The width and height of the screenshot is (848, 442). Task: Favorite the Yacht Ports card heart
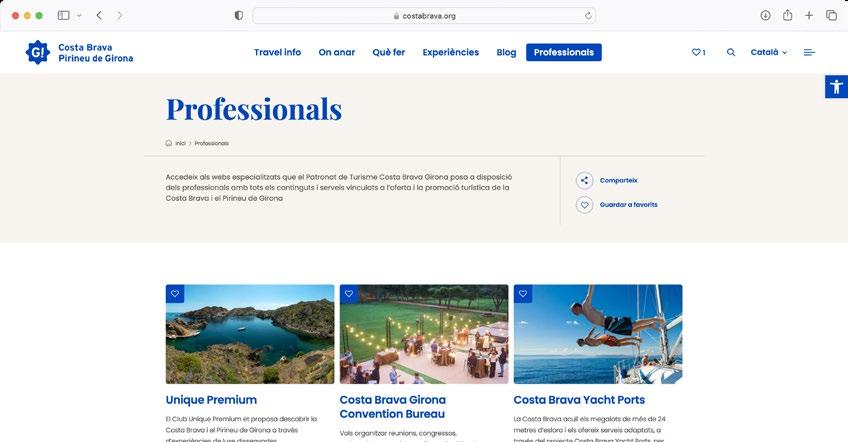click(523, 294)
